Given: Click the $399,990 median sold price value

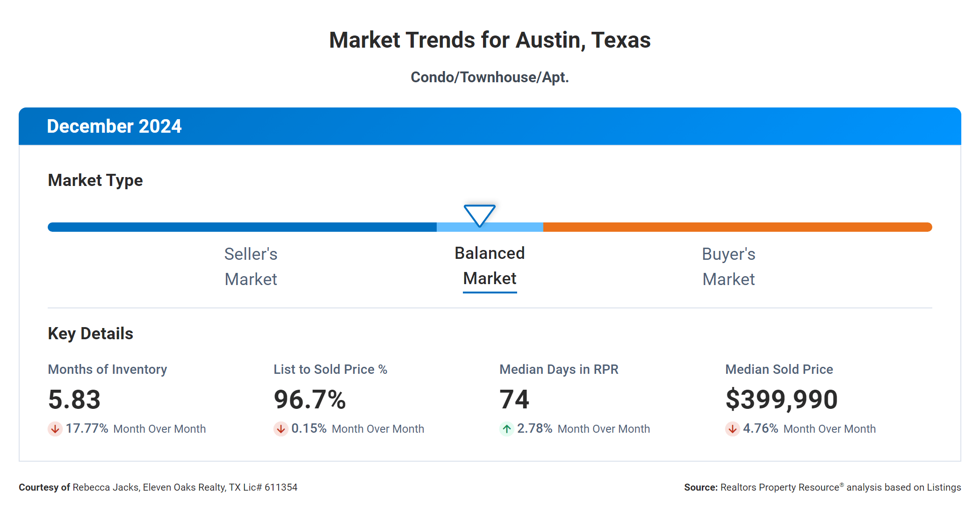Looking at the screenshot, I should (x=781, y=400).
